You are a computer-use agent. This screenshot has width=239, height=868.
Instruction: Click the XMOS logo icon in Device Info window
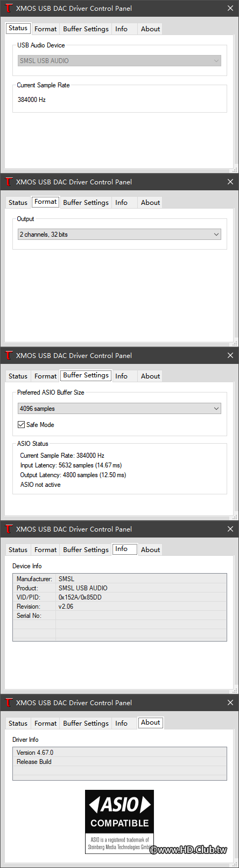(9, 529)
